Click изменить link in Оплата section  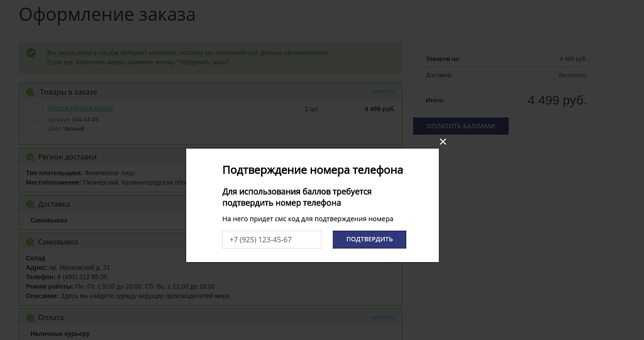[x=382, y=317]
